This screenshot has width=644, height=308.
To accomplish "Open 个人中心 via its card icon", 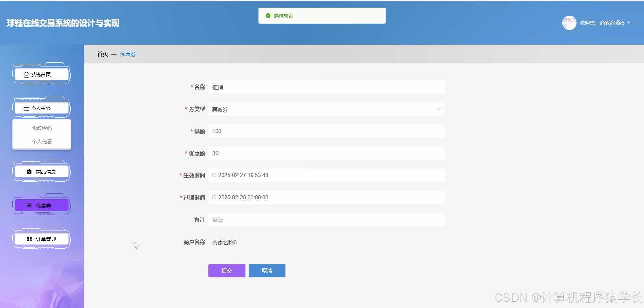I will point(27,108).
